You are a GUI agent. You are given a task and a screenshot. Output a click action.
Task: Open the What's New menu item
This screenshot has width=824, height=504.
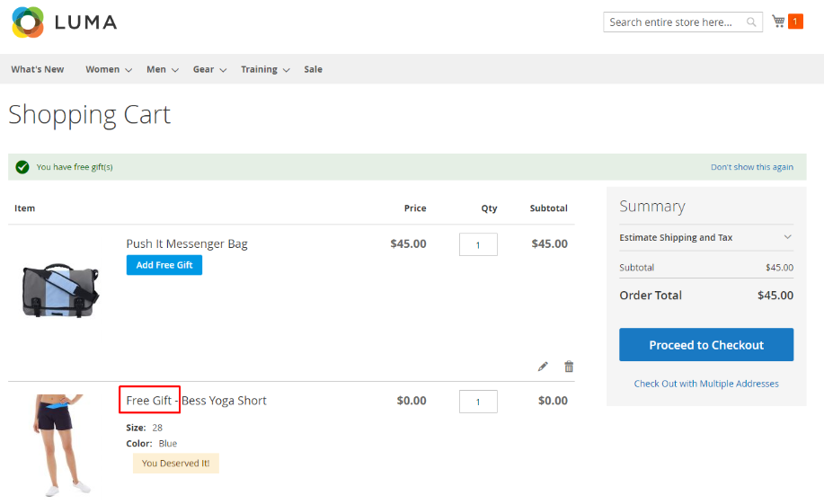38,69
